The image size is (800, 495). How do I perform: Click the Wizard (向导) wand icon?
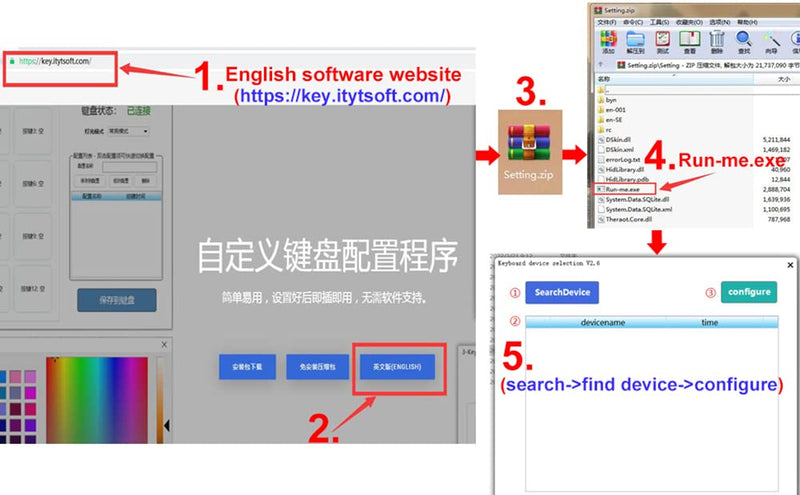coord(771,41)
